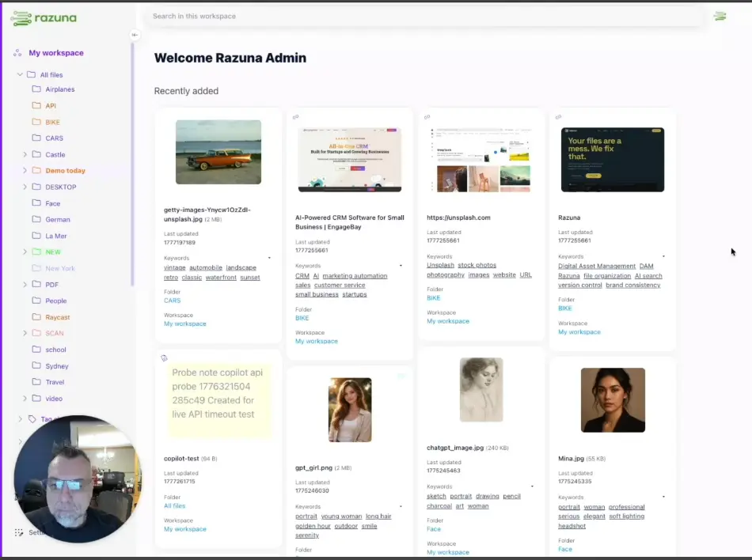Click the link icon on EngageBay card
The height and width of the screenshot is (560, 752).
(296, 117)
